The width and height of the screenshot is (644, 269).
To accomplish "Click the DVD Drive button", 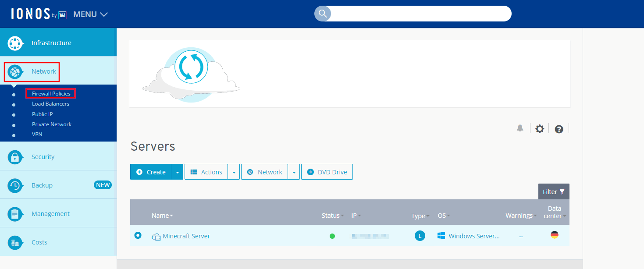I will click(x=327, y=172).
